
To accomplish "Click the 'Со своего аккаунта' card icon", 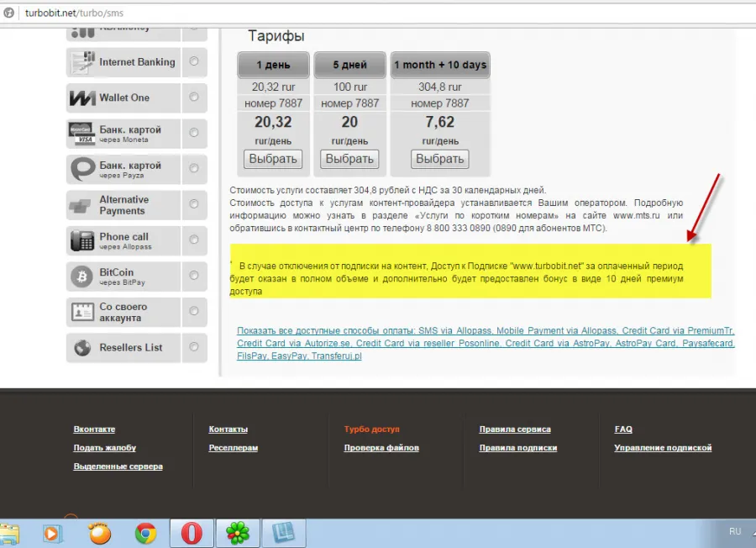I will [82, 312].
